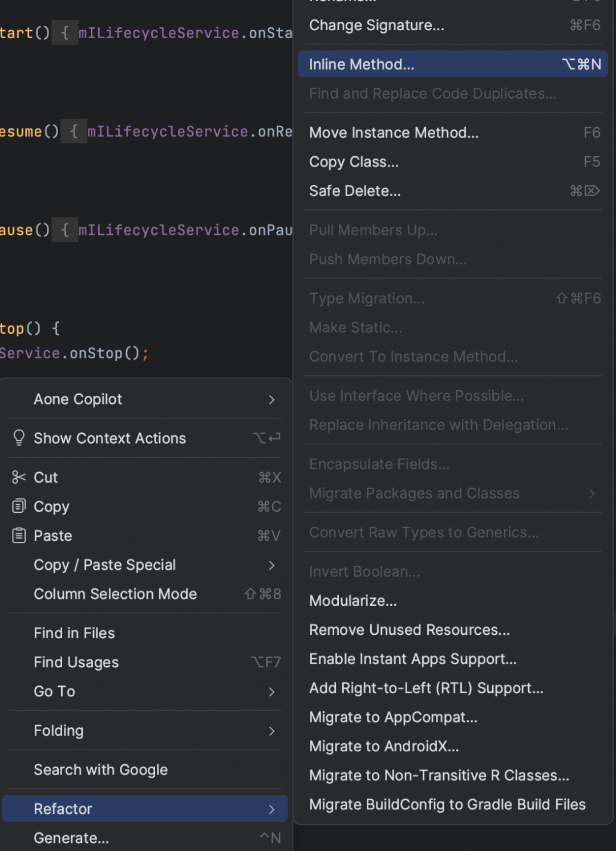Click mILifecycleService.onPau code text
This screenshot has width=616, height=851.
pos(185,230)
